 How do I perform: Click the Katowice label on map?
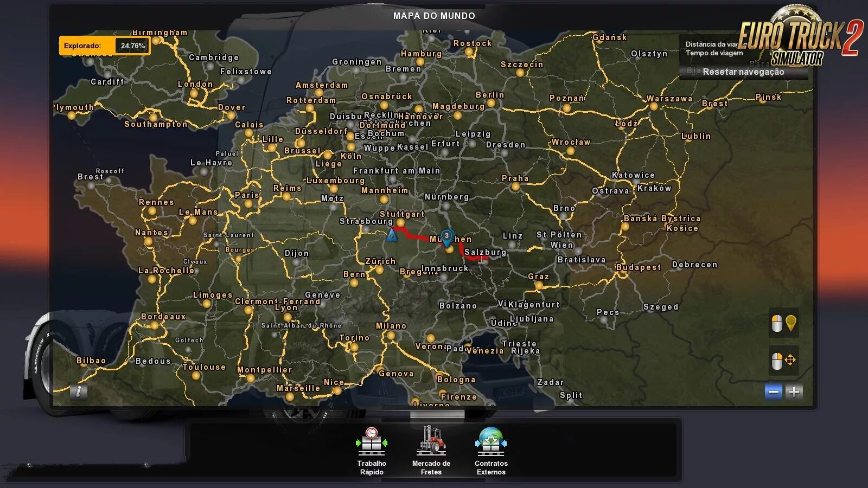pyautogui.click(x=633, y=175)
